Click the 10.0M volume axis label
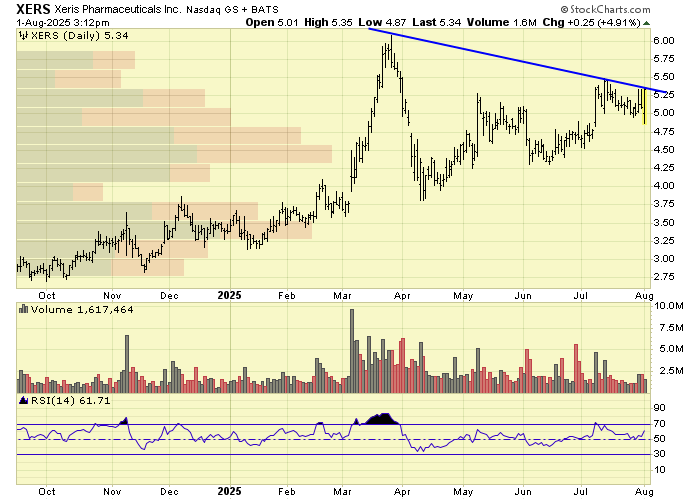Screen dimensions: 700x500 click(669, 306)
